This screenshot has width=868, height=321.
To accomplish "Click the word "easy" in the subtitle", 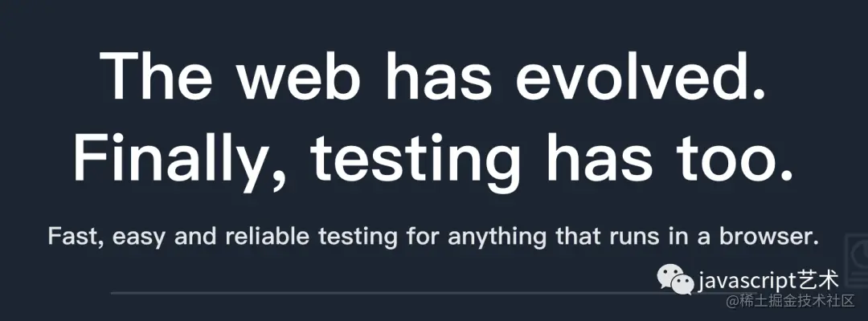I will (140, 239).
